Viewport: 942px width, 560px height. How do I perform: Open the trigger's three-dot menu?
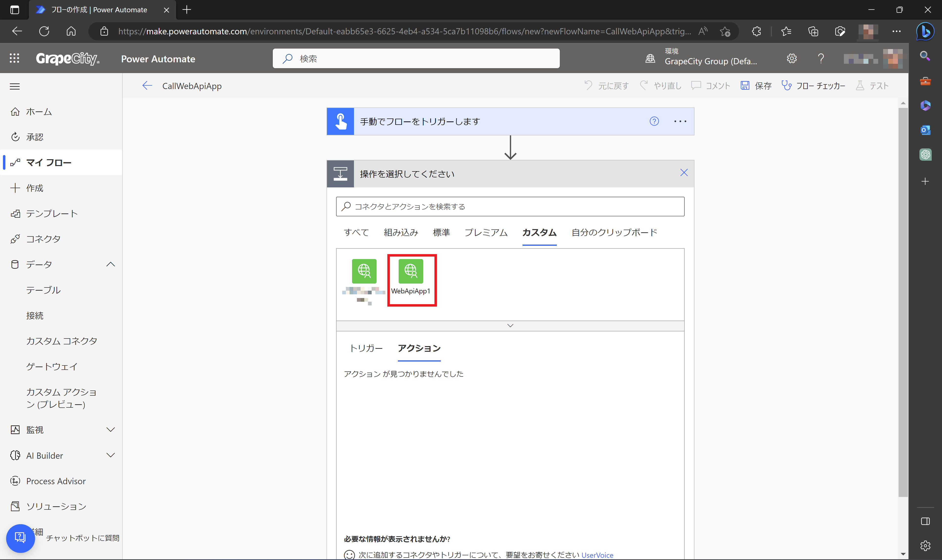point(680,121)
